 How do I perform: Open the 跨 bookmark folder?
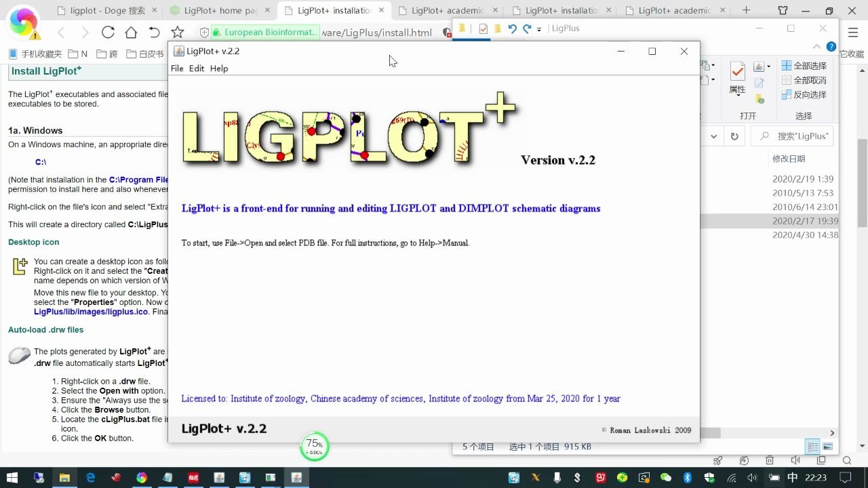(107, 54)
